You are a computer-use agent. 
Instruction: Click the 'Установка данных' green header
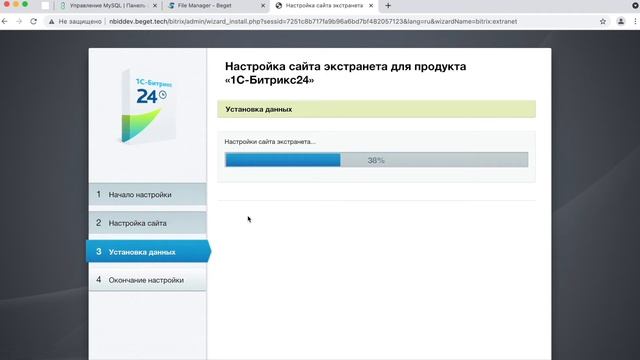point(376,109)
